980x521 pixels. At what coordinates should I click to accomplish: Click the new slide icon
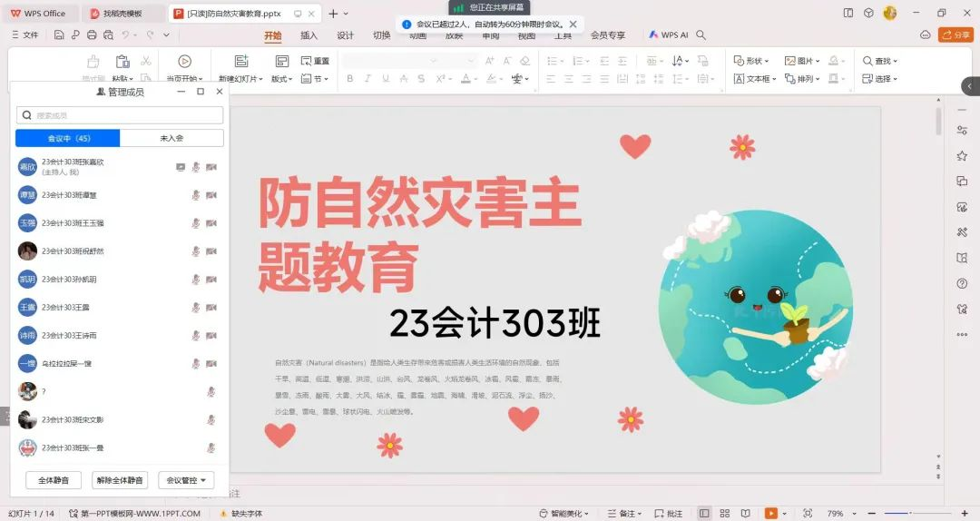[240, 62]
